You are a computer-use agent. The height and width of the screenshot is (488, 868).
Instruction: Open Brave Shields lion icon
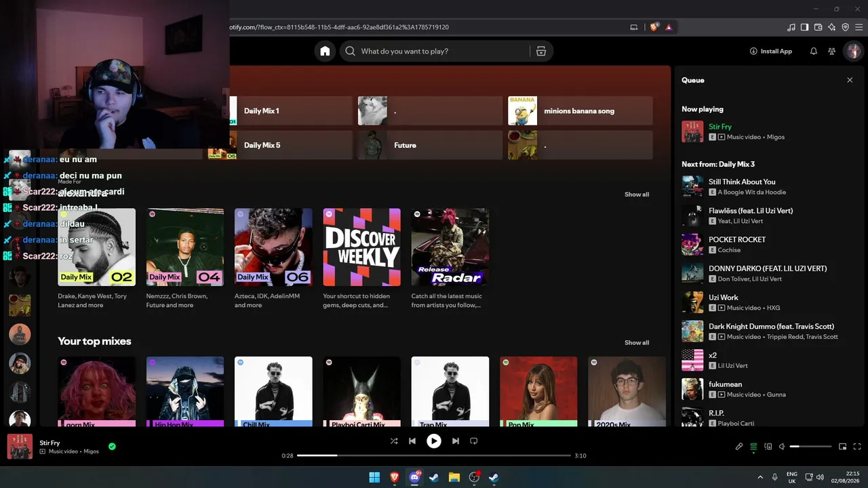(x=654, y=27)
